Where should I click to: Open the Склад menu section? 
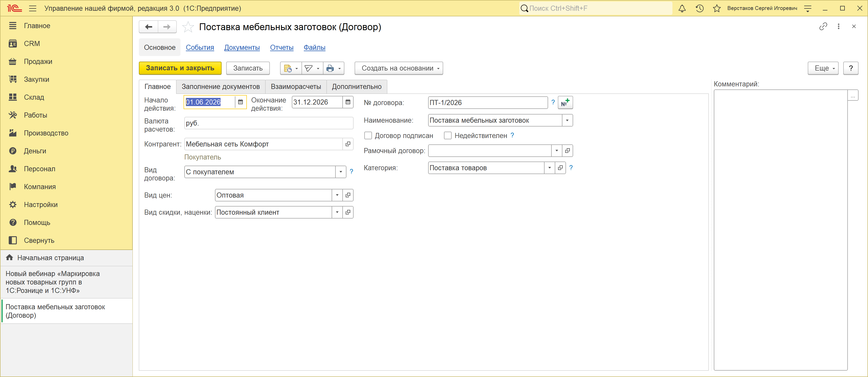point(34,97)
